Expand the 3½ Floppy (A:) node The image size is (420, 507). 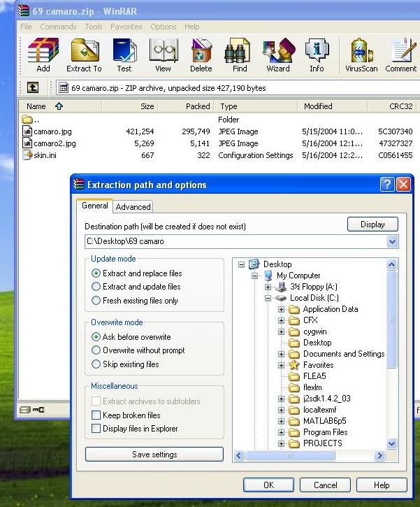pyautogui.click(x=268, y=287)
